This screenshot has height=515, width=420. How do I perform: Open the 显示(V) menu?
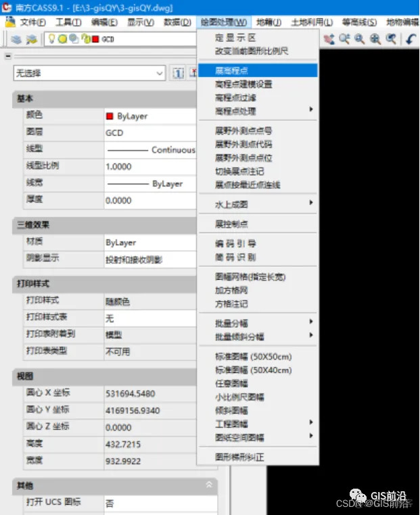[x=141, y=22]
